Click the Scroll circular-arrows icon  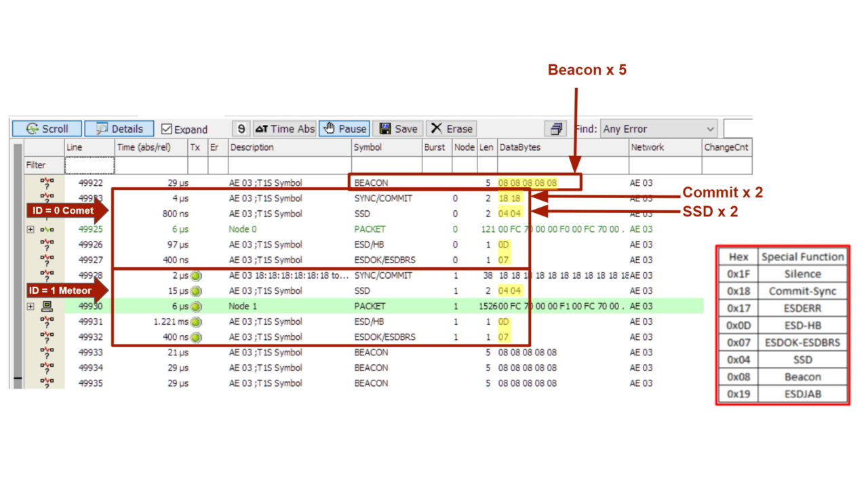32,128
